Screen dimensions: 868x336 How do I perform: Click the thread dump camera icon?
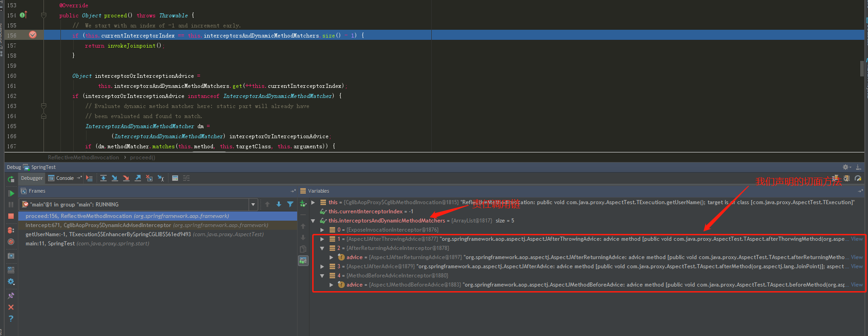pos(11,256)
